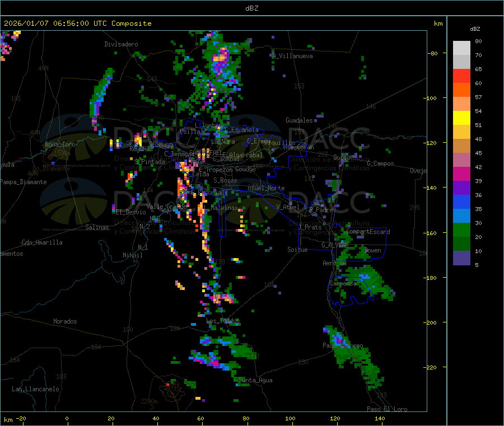Image resolution: width=504 pixels, height=426 pixels.
Task: Click the 'Pampa_Diamante' map label
Action: pyautogui.click(x=24, y=182)
